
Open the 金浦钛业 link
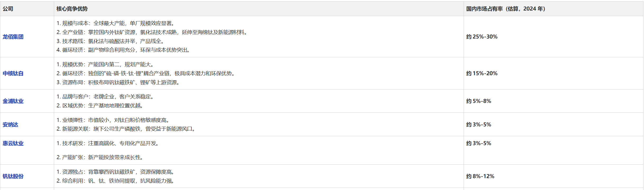[13, 101]
